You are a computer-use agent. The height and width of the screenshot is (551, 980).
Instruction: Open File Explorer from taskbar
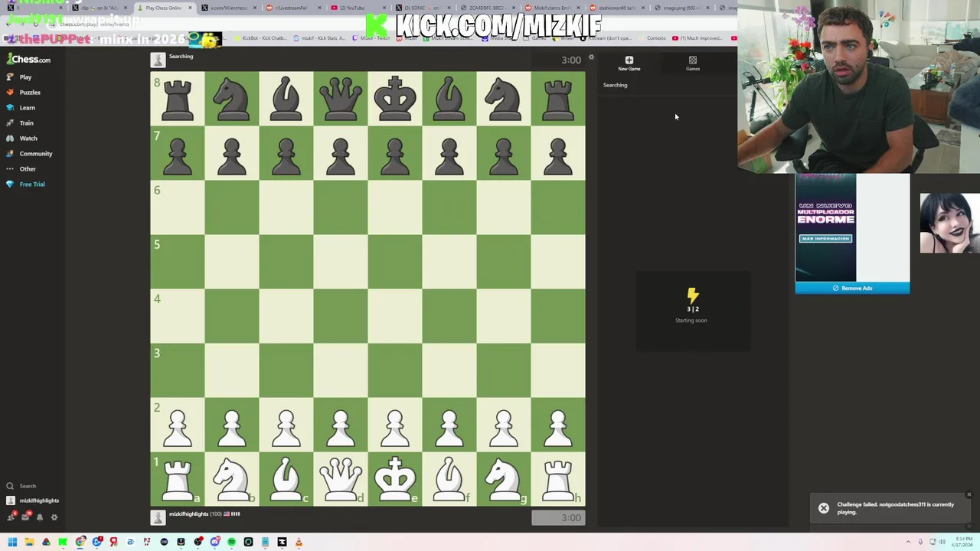[x=30, y=542]
